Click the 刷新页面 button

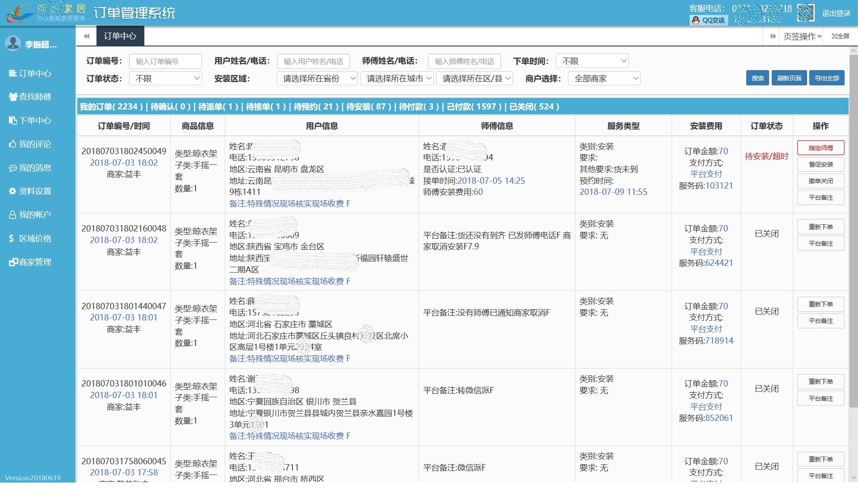pyautogui.click(x=789, y=78)
